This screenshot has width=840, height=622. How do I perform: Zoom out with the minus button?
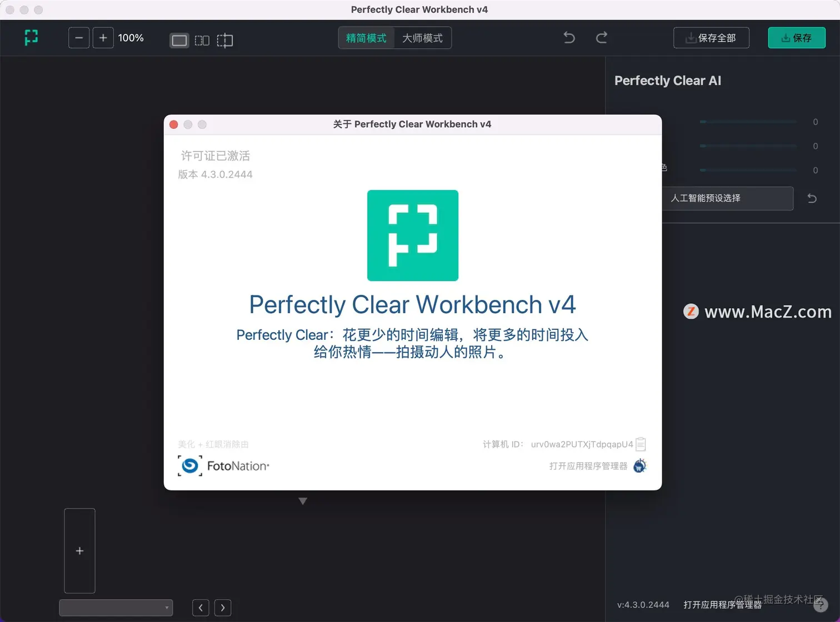tap(79, 38)
